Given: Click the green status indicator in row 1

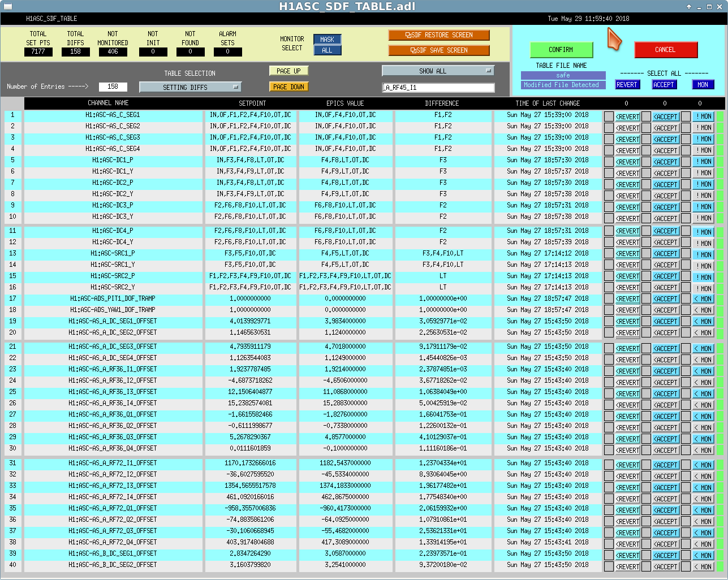Looking at the screenshot, I should (x=720, y=116).
